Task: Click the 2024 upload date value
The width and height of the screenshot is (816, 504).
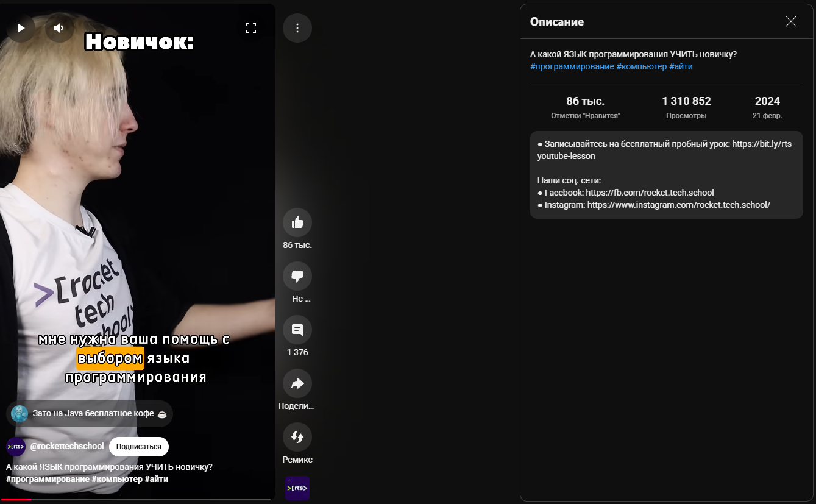Action: [767, 101]
